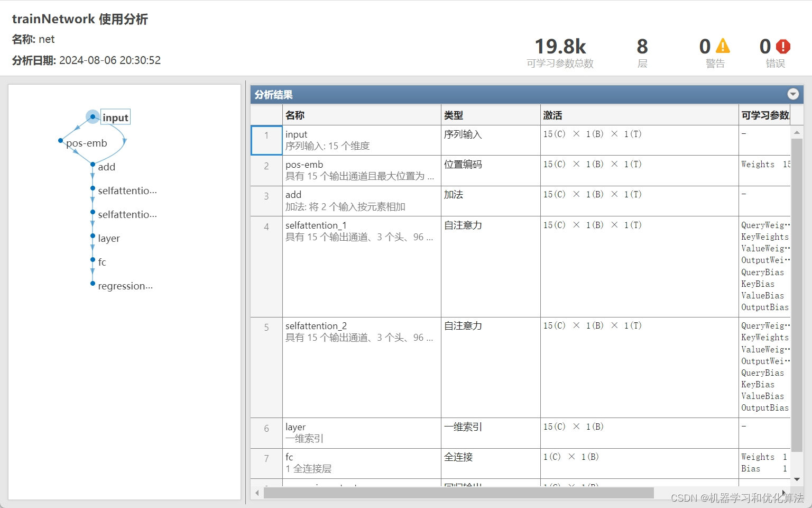
Task: Click the activation cell of the layer row
Action: (x=640, y=433)
